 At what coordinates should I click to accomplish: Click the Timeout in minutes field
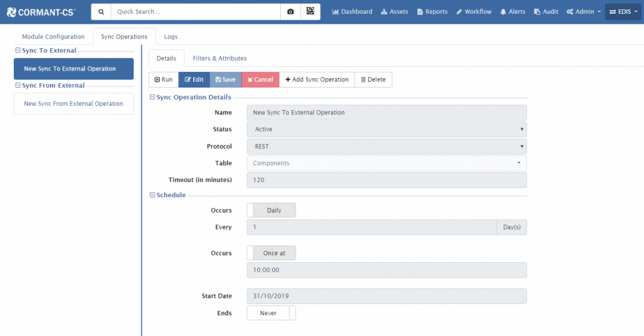coord(386,180)
